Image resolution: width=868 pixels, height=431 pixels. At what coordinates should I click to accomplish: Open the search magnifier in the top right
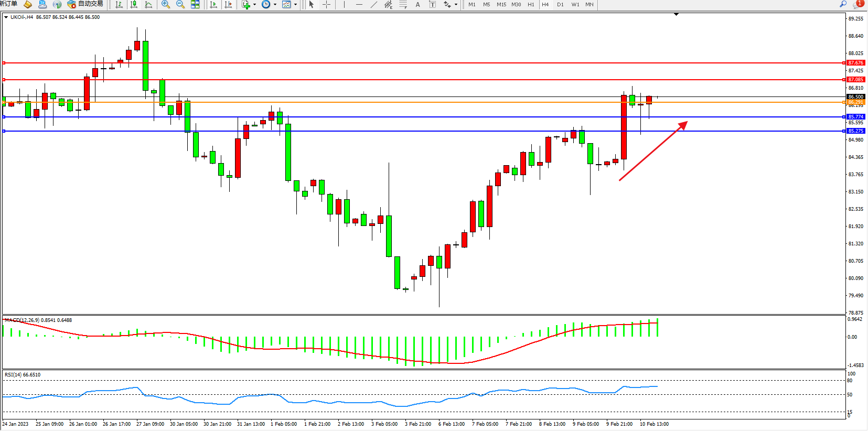coord(843,4)
